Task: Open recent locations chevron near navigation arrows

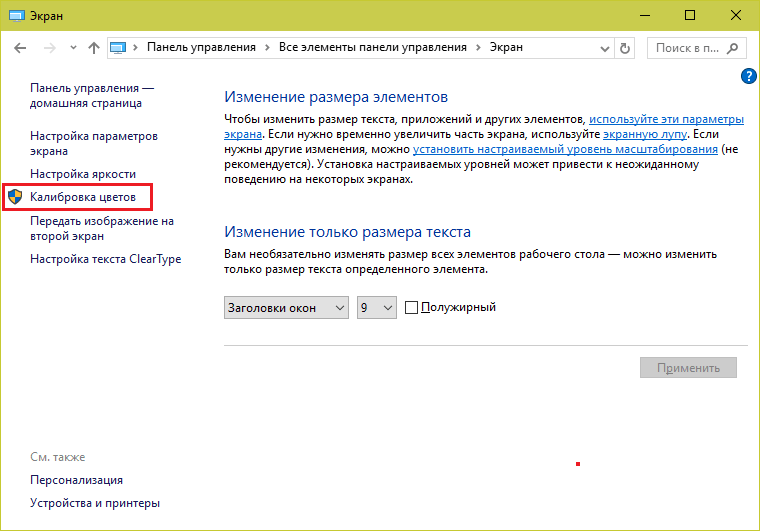Action: (x=72, y=48)
